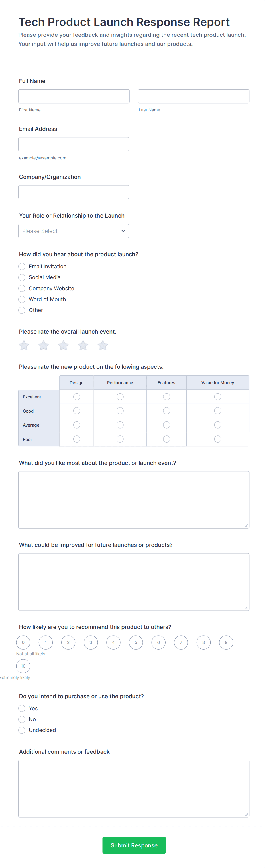The width and height of the screenshot is (265, 868).
Task: Open the Role or Relationship dropdown
Action: pos(74,231)
